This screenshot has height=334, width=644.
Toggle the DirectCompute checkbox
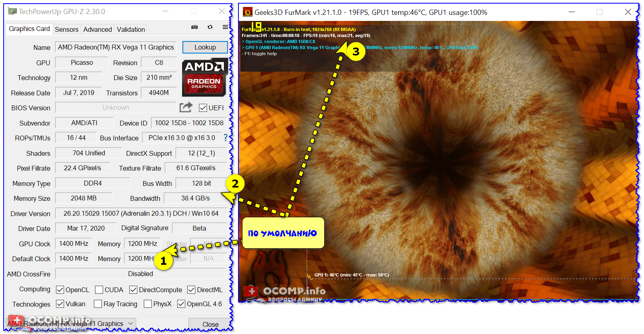coord(133,290)
